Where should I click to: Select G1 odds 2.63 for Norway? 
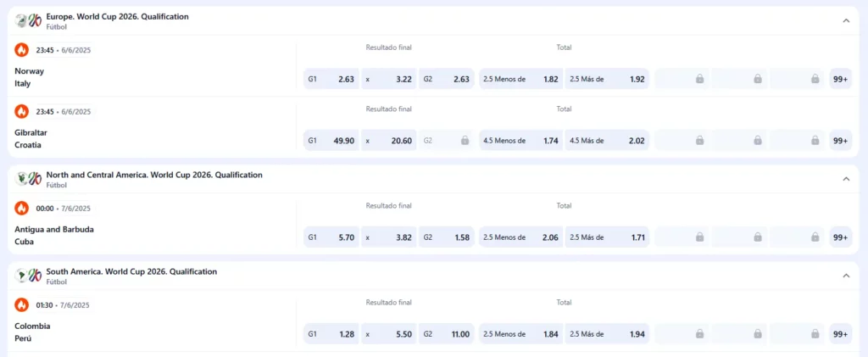(331, 79)
